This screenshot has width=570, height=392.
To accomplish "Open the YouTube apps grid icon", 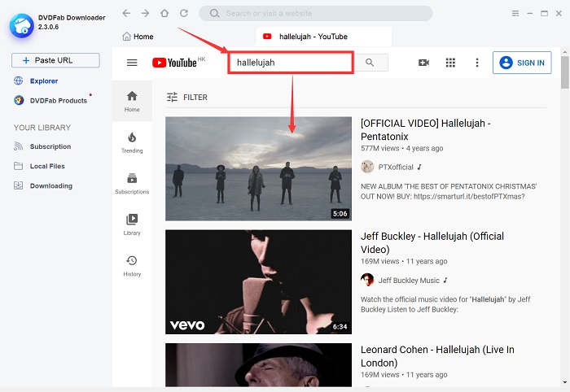I will (x=450, y=63).
